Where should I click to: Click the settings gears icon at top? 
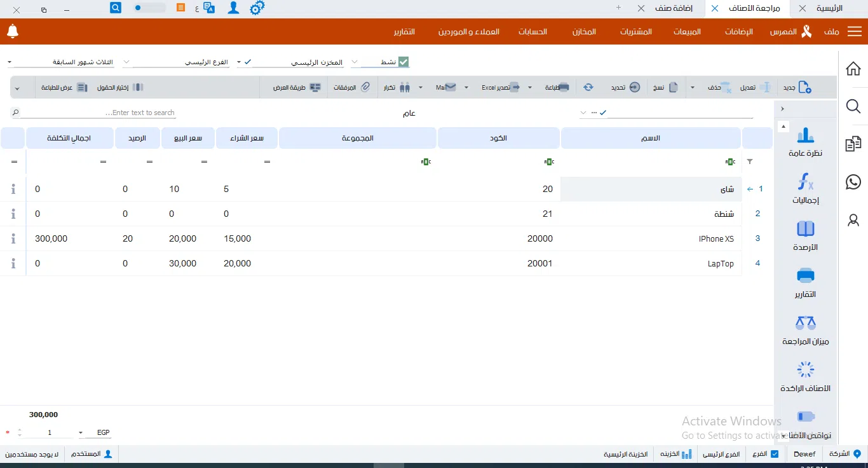click(257, 8)
